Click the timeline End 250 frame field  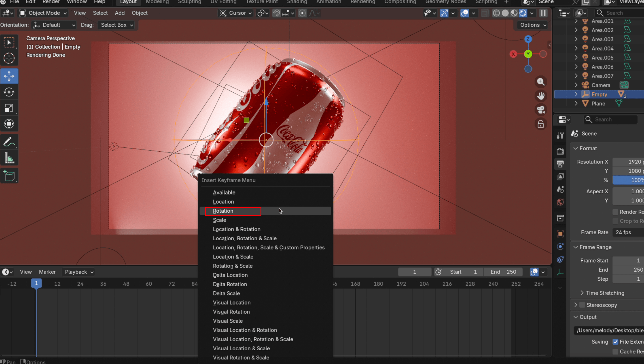coord(503,272)
